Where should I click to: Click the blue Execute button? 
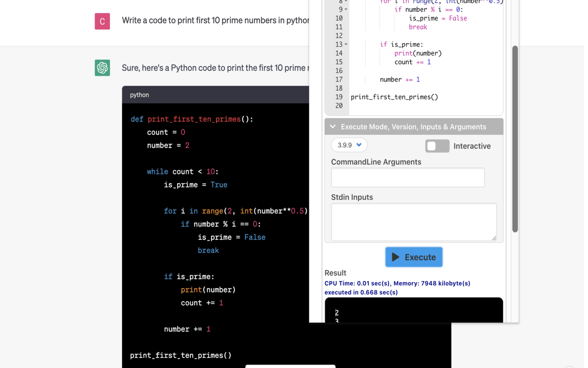[414, 257]
